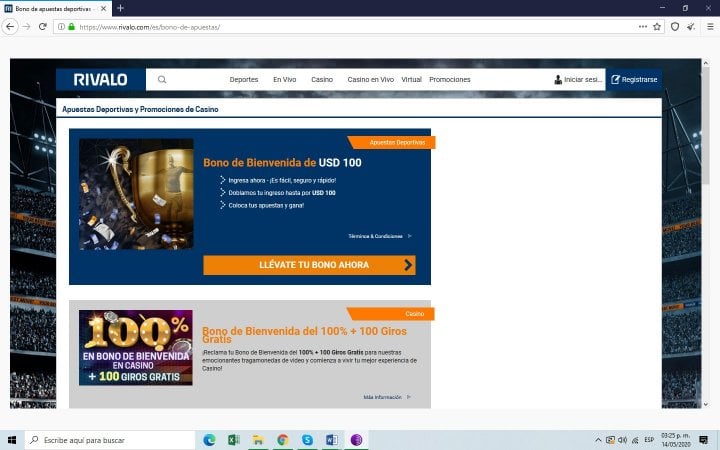
Task: Click the Registrarse button
Action: pos(634,79)
